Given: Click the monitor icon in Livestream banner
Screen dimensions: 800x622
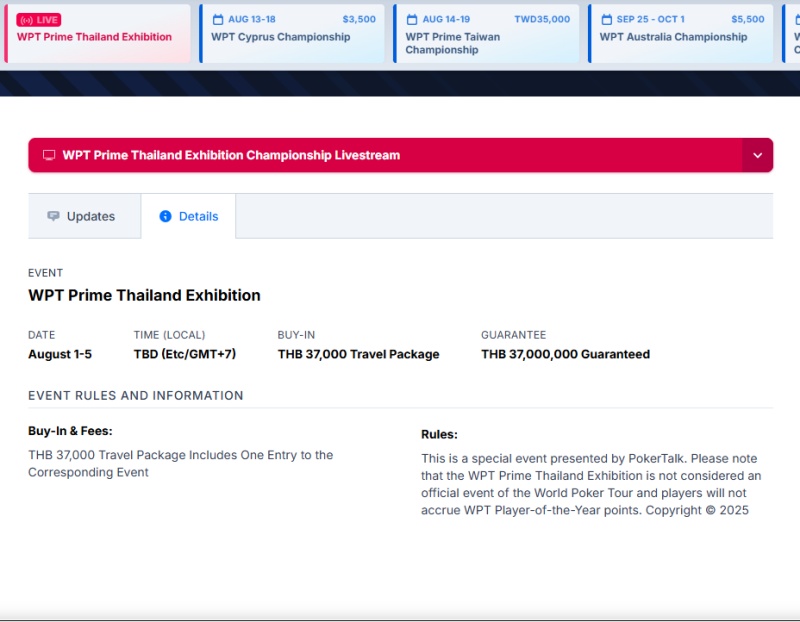Looking at the screenshot, I should pos(49,156).
